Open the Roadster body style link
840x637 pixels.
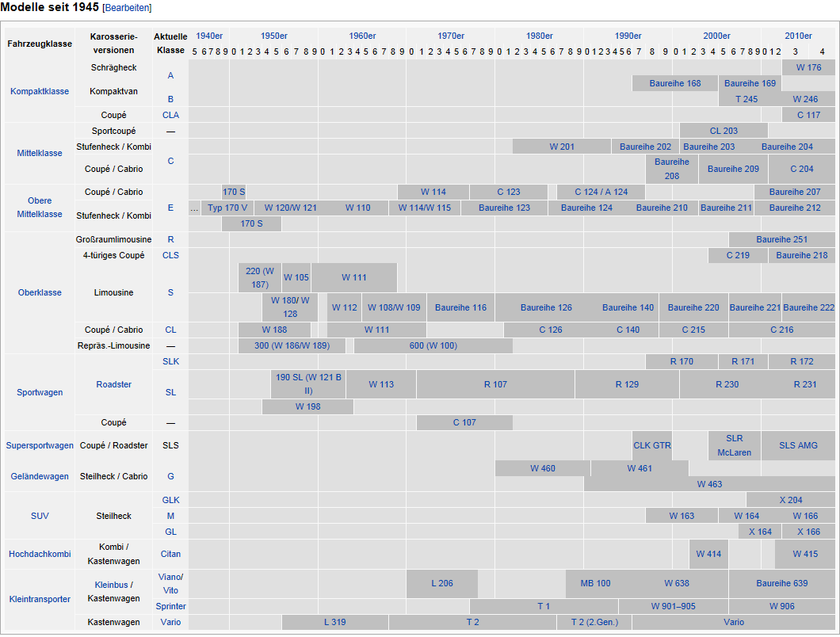coord(113,384)
